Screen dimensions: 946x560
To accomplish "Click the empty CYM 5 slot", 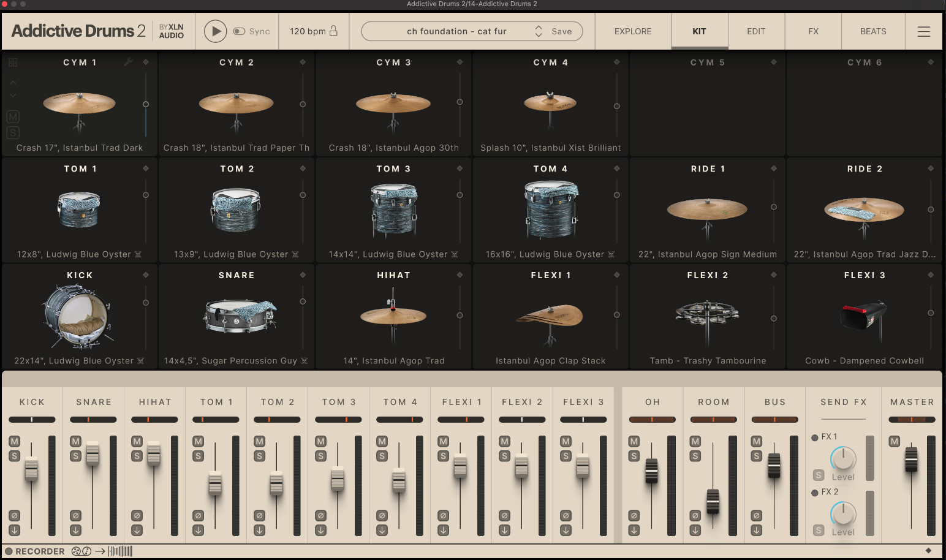I will [708, 104].
